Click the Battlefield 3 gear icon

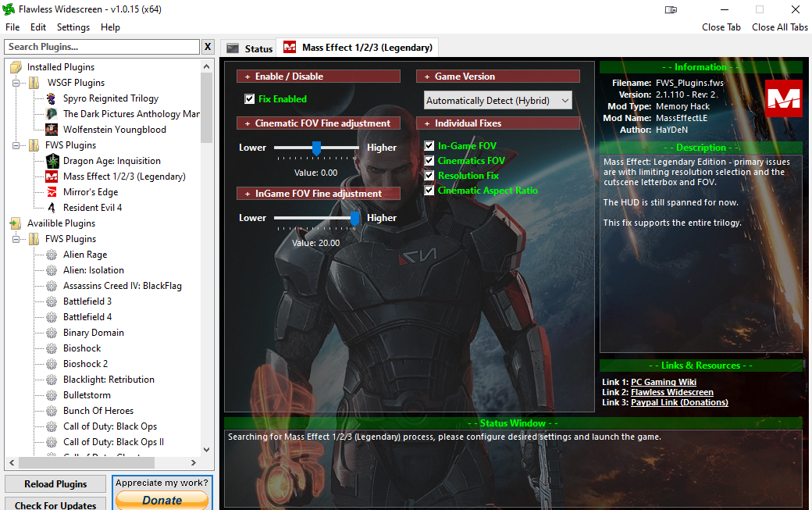coord(52,301)
